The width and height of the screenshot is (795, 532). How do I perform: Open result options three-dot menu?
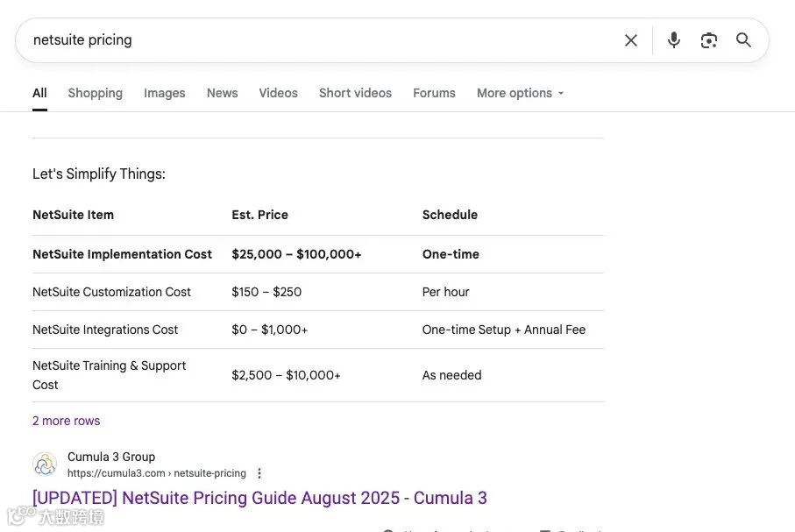(259, 473)
